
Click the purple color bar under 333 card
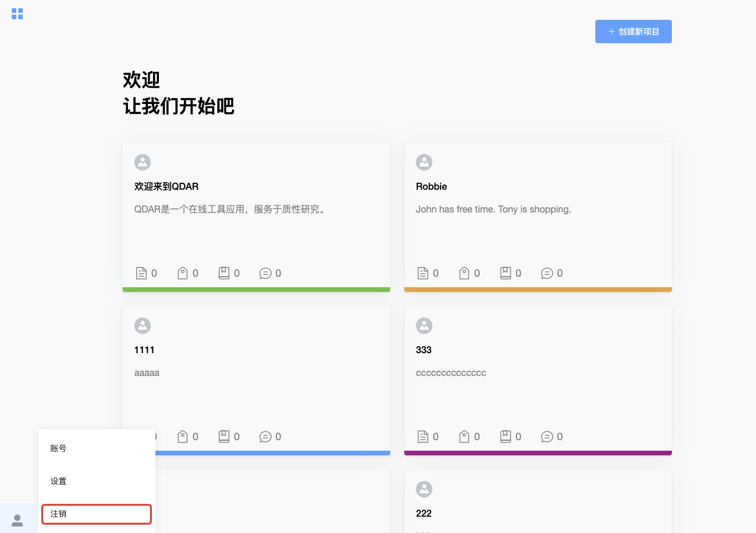tap(537, 453)
